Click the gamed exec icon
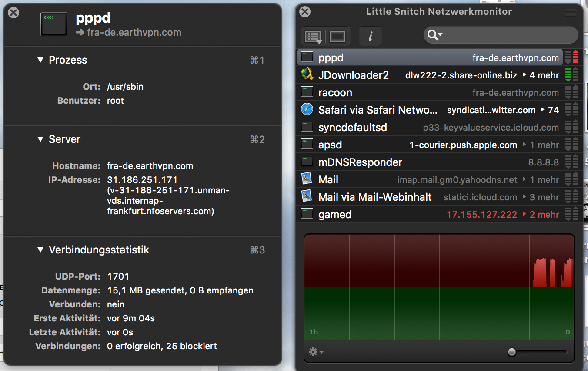 click(307, 214)
